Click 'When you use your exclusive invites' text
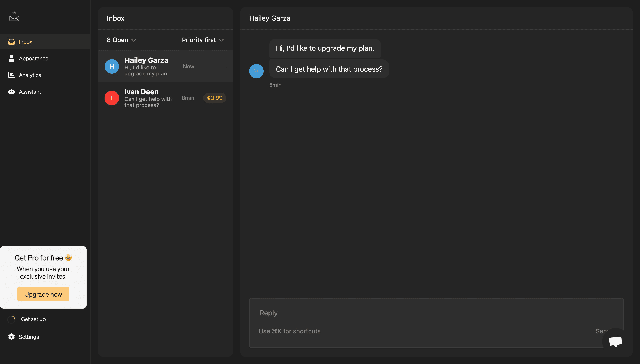 coord(43,273)
